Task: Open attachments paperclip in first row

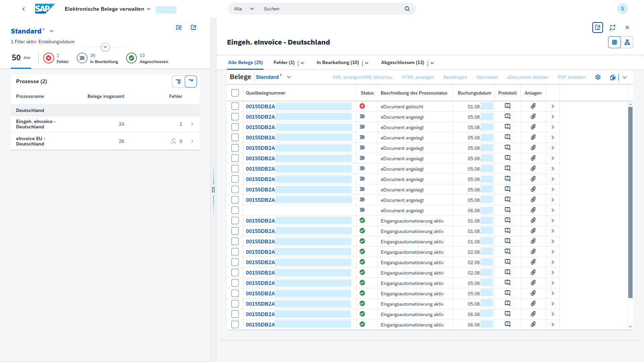Action: (533, 106)
